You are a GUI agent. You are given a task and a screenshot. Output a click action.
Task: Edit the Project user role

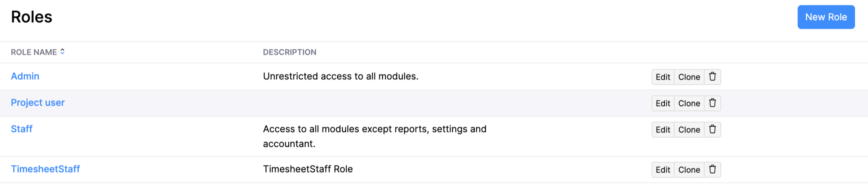click(663, 103)
